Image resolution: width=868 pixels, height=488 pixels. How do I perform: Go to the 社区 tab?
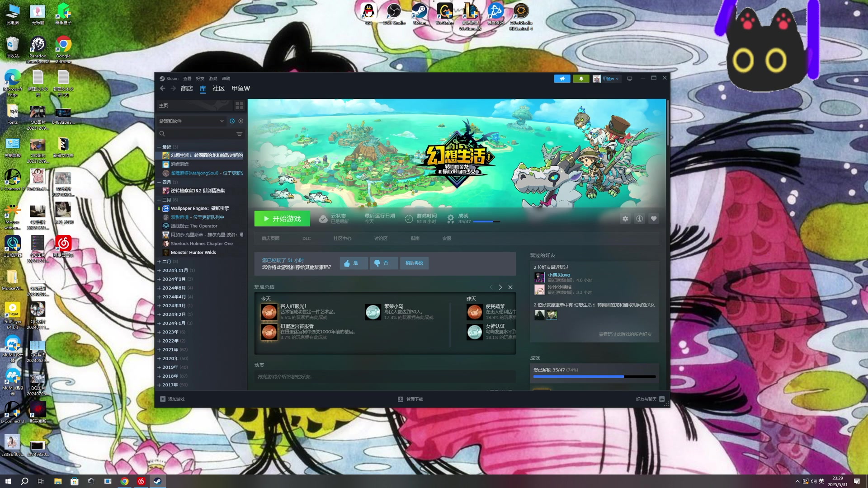point(218,89)
